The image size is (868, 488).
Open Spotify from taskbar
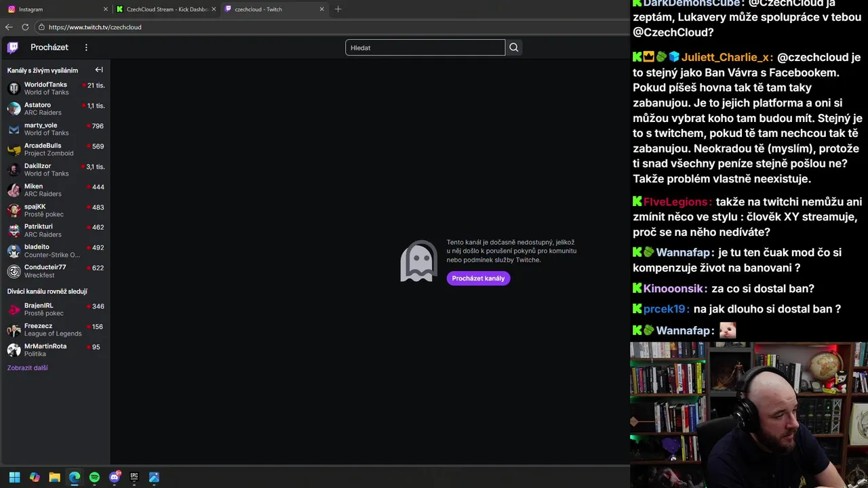[x=94, y=477]
